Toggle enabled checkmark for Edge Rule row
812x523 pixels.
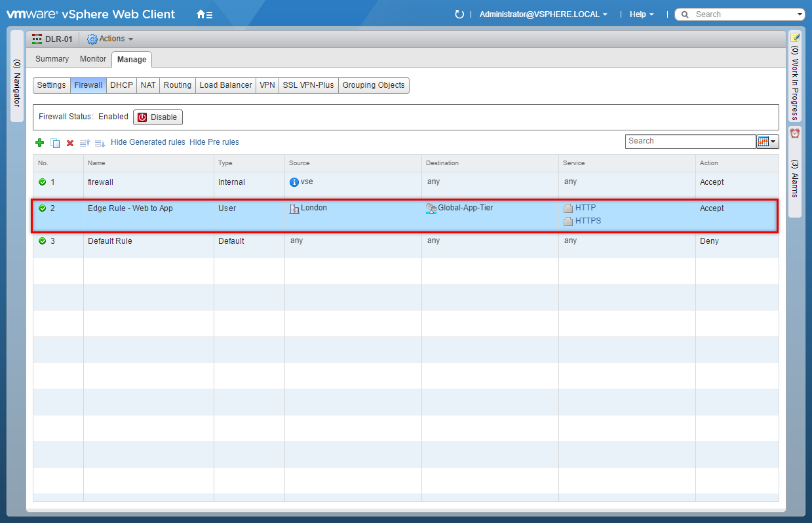tap(43, 208)
